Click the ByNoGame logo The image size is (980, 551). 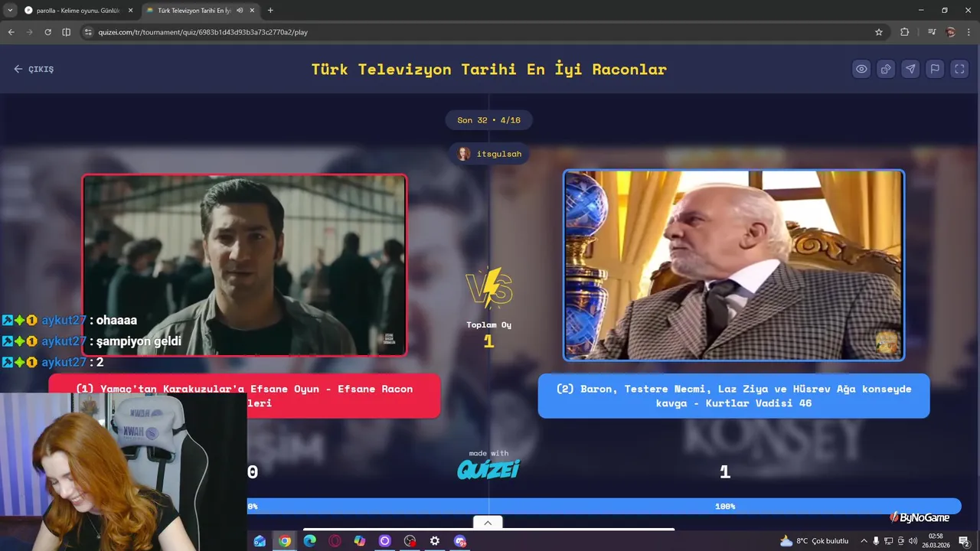pyautogui.click(x=919, y=517)
